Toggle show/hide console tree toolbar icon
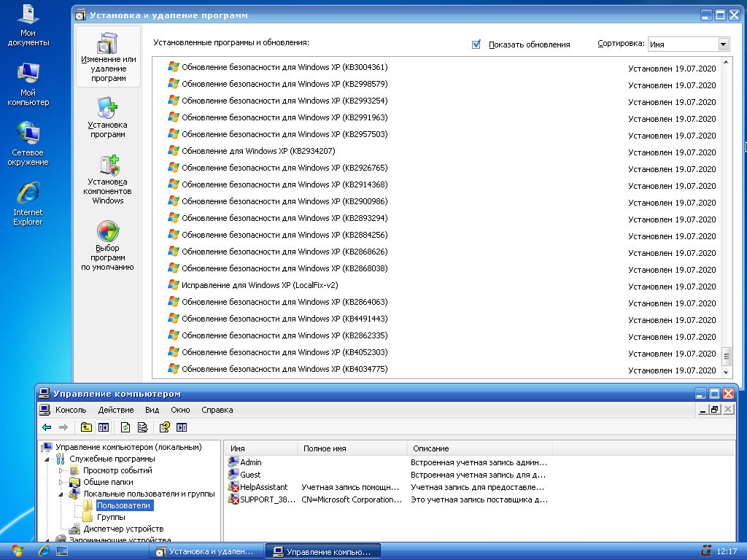This screenshot has height=560, width=747. [x=104, y=427]
